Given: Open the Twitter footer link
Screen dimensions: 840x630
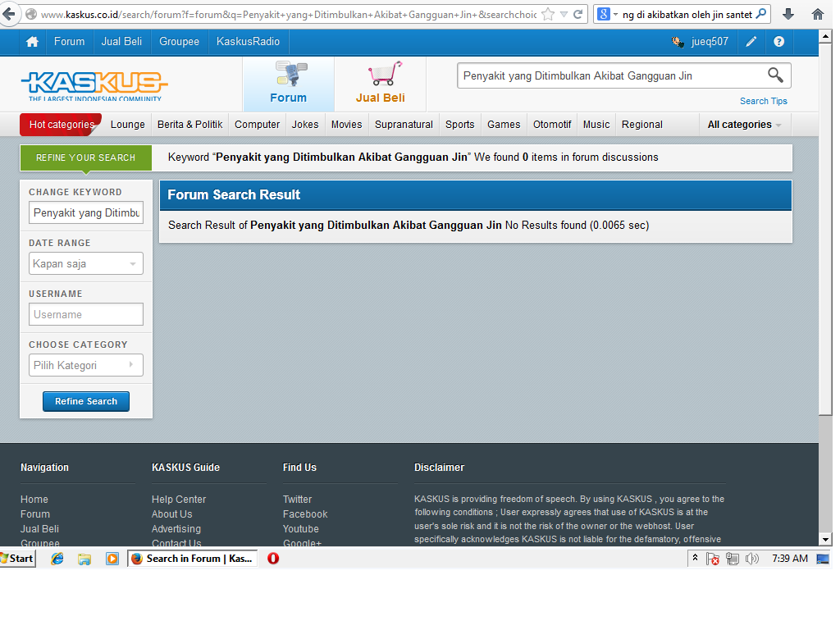Looking at the screenshot, I should [x=297, y=500].
